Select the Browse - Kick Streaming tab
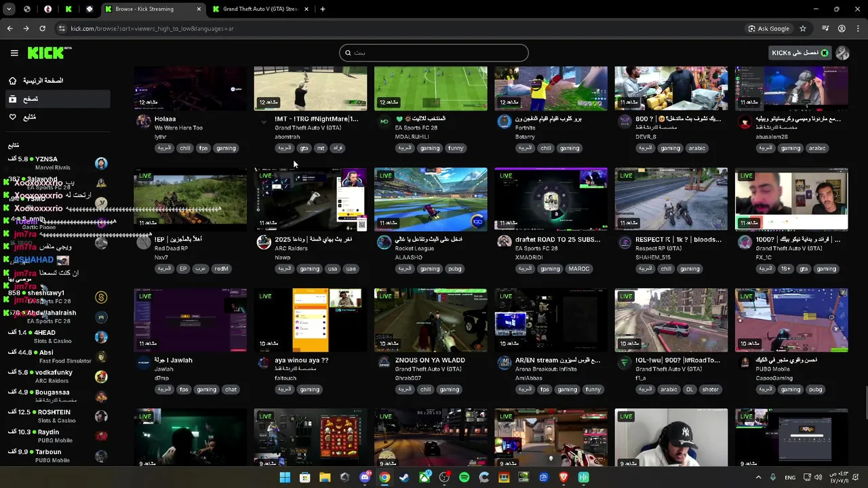Image resolution: width=868 pixels, height=488 pixels. pyautogui.click(x=153, y=9)
